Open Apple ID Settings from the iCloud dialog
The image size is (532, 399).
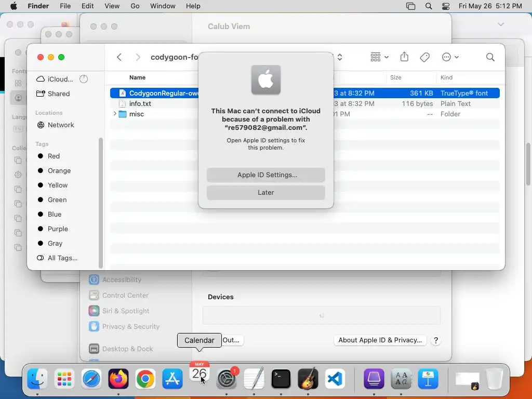pos(265,175)
